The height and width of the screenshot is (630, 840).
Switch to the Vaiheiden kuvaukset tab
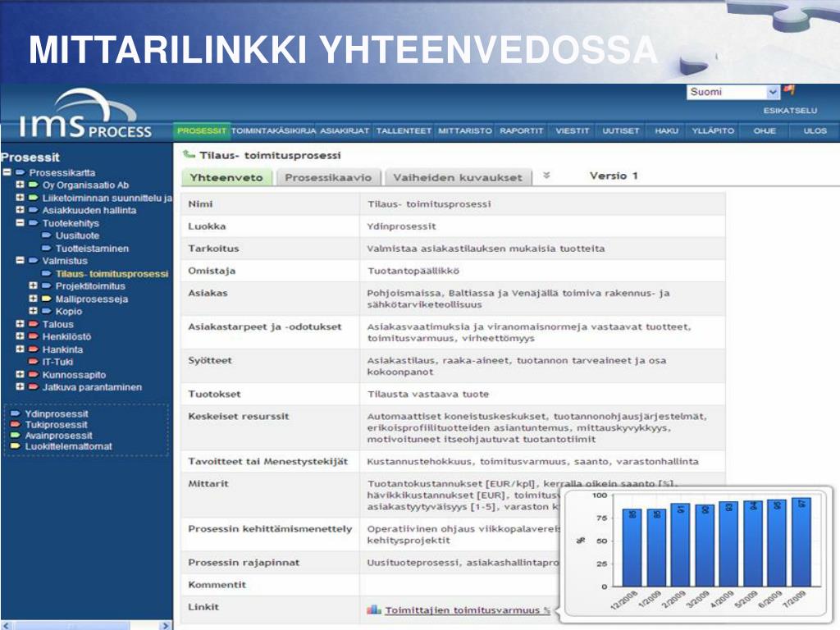click(458, 177)
